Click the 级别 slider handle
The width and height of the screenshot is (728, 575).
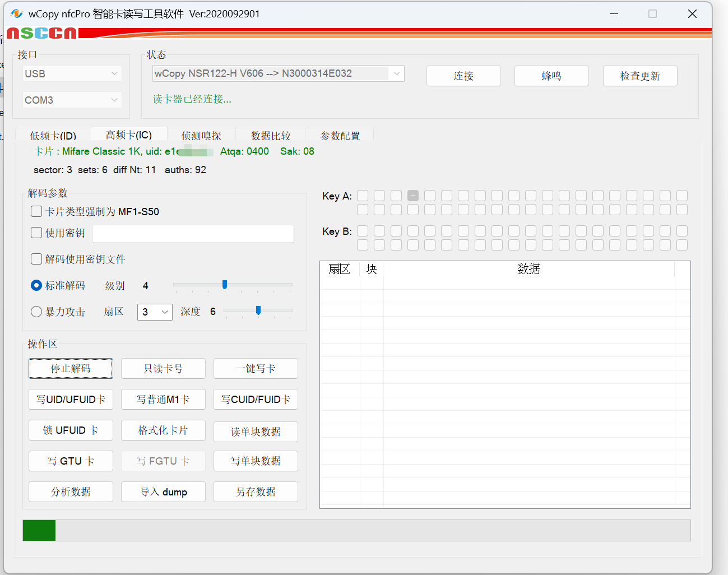pyautogui.click(x=225, y=285)
